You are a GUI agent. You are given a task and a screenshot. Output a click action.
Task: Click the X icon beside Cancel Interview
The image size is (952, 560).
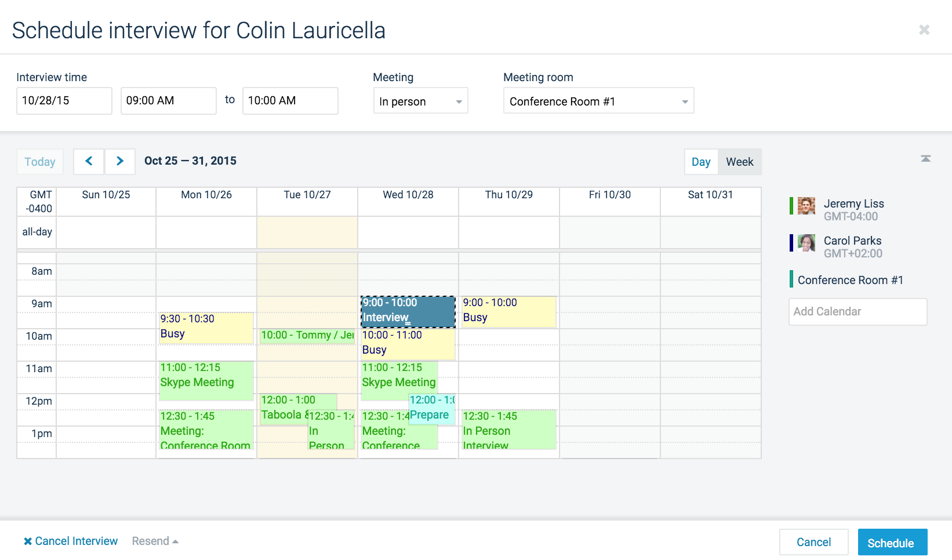tap(27, 540)
